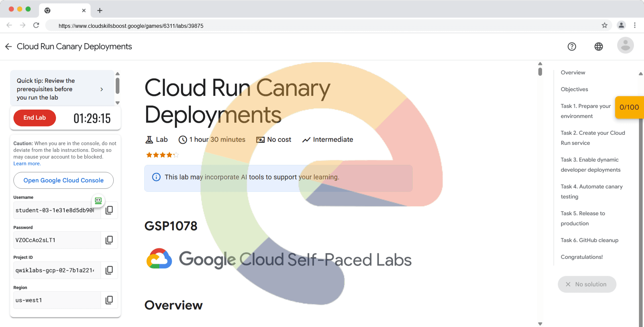Open Google Cloud Console
The height and width of the screenshot is (327, 644).
(x=63, y=180)
